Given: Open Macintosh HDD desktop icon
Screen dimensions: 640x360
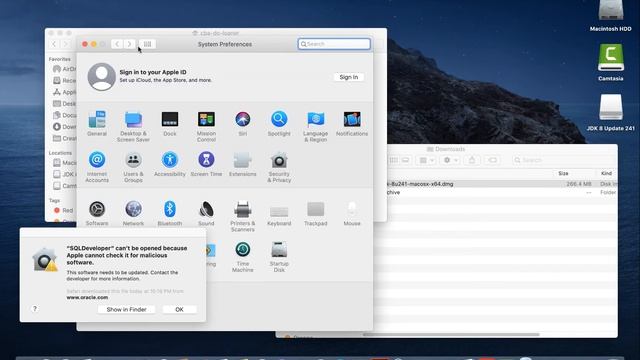Looking at the screenshot, I should coord(611,16).
